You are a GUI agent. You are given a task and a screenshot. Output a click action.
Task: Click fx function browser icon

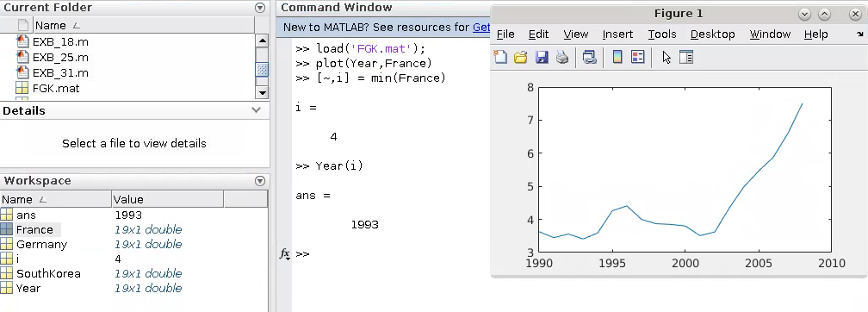pos(284,253)
